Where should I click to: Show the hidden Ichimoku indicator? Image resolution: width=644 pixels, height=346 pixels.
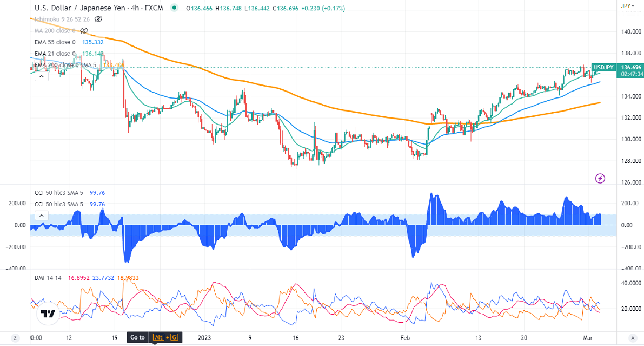(98, 19)
